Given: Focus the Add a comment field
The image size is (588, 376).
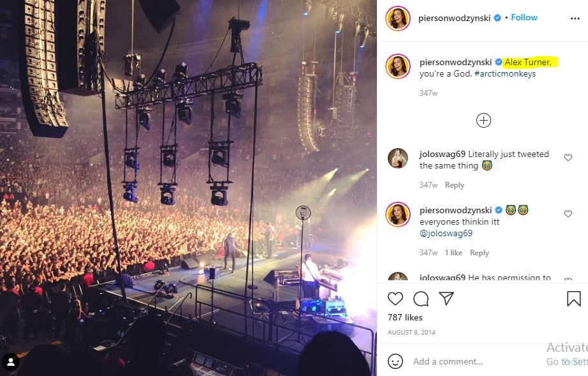Looking at the screenshot, I should [x=476, y=361].
